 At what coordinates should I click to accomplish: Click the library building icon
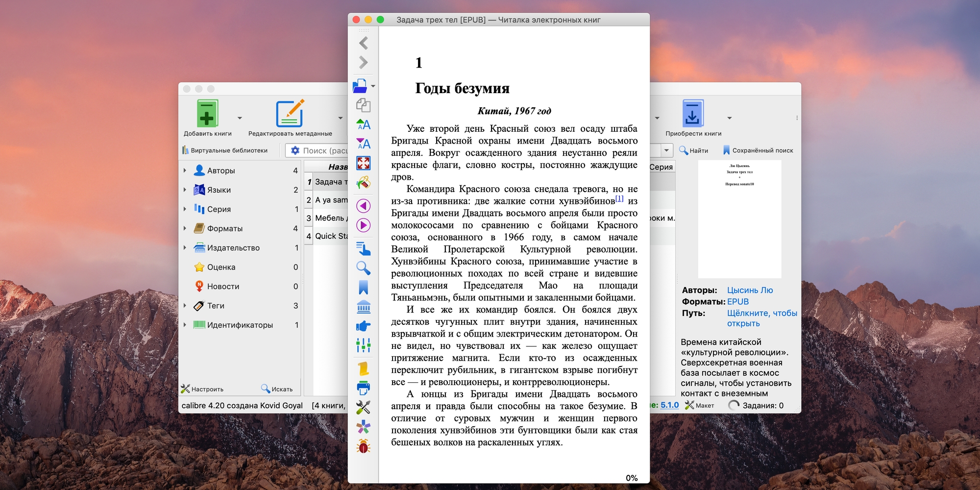click(363, 307)
